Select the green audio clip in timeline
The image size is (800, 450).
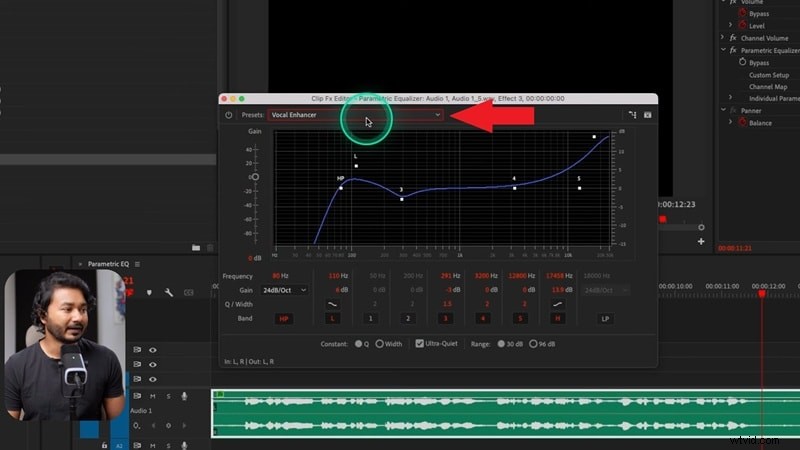click(505, 413)
